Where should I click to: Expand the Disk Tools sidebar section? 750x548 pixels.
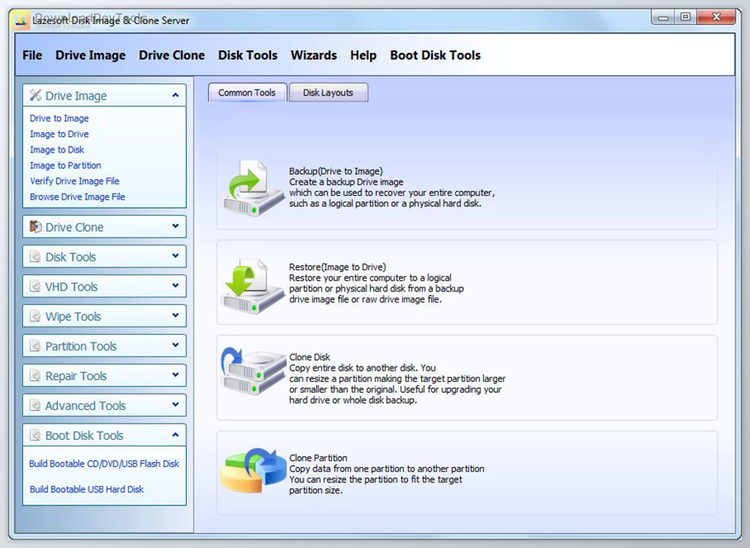[176, 257]
